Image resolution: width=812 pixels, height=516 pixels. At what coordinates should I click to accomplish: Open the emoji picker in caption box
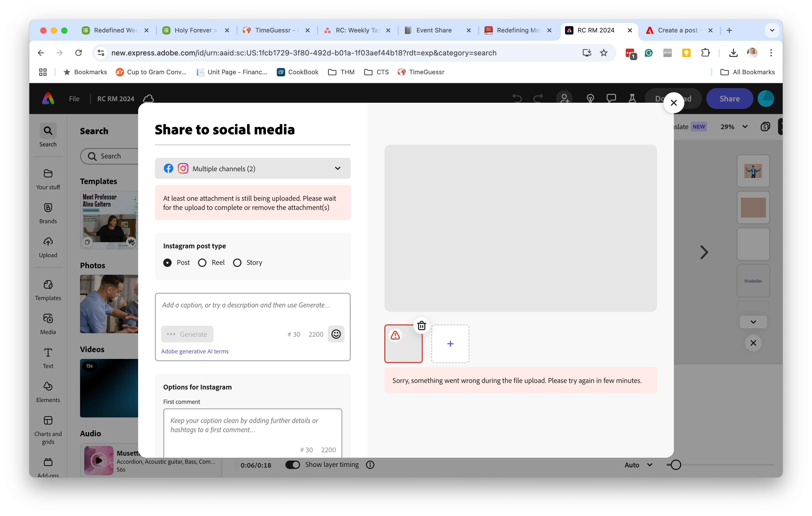[x=336, y=334]
